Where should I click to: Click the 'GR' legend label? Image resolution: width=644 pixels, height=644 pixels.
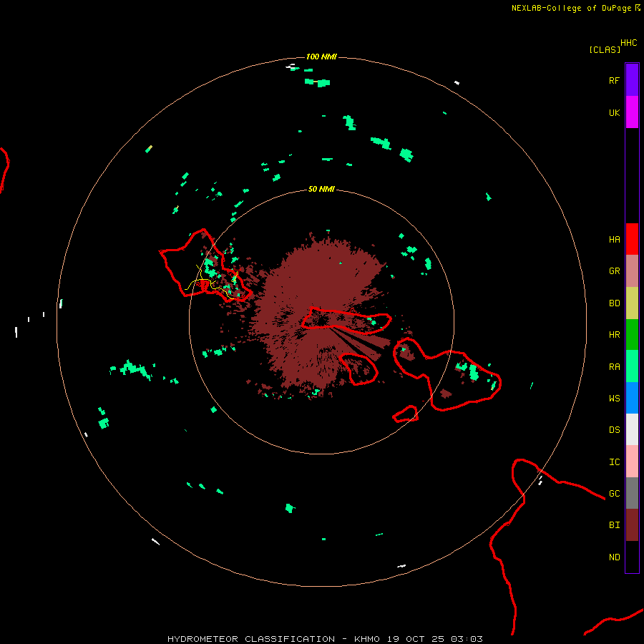pyautogui.click(x=614, y=271)
